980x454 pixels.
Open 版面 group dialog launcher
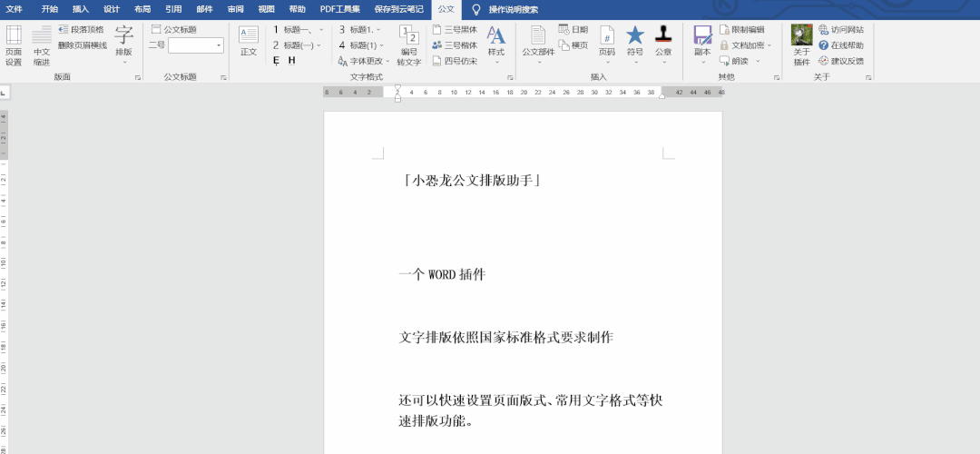pyautogui.click(x=138, y=77)
